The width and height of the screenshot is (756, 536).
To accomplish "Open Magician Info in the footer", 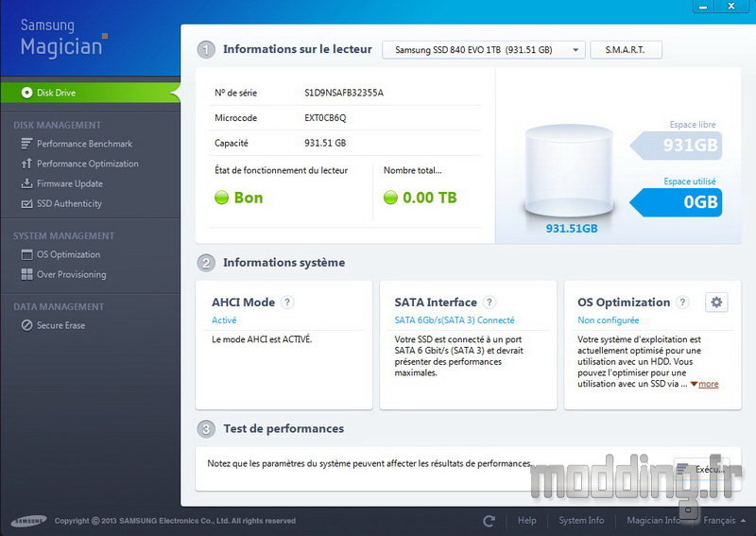I will [x=653, y=521].
